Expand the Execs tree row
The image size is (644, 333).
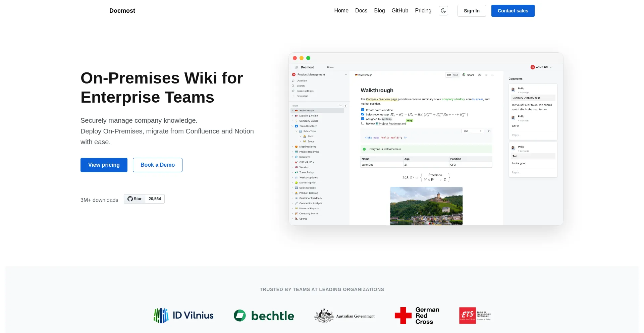click(x=301, y=142)
